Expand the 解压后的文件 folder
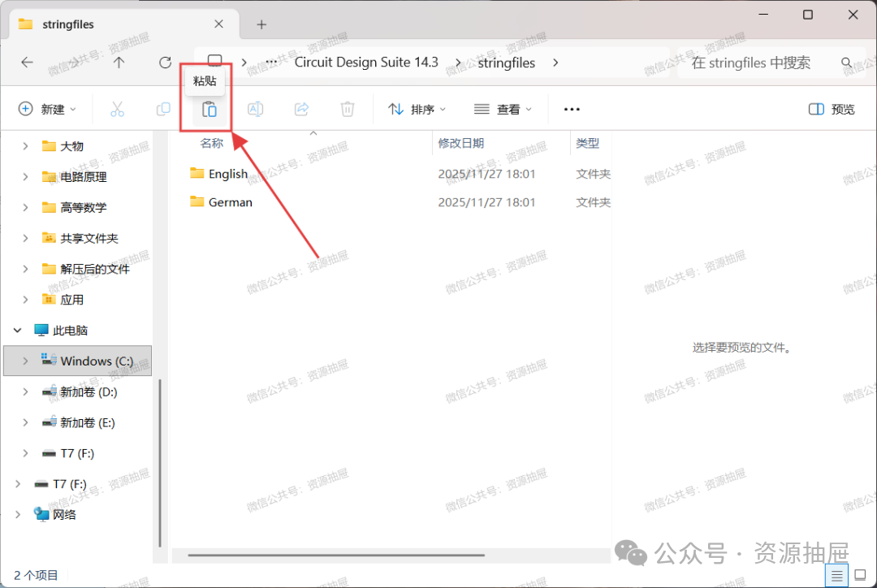Viewport: 877px width, 588px height. tap(25, 269)
